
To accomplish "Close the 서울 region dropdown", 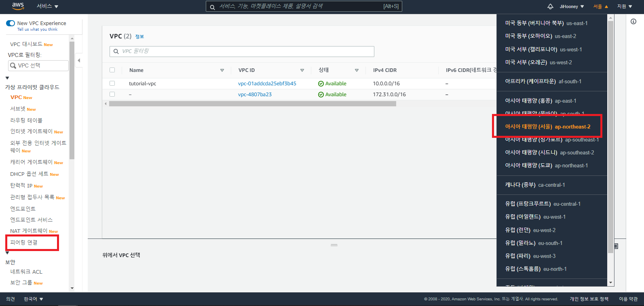I will [x=600, y=6].
